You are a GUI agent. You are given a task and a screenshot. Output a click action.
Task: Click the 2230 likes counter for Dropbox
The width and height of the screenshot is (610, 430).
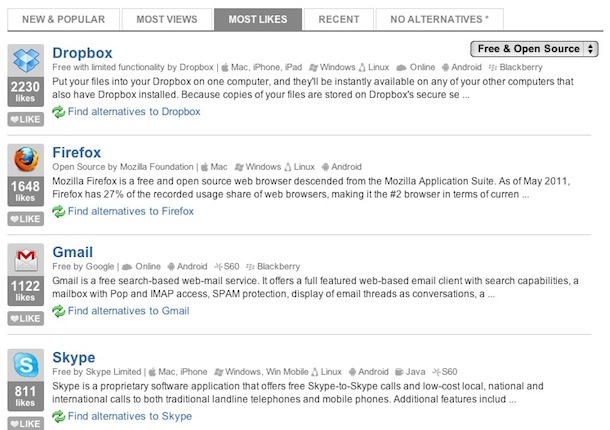tap(25, 93)
